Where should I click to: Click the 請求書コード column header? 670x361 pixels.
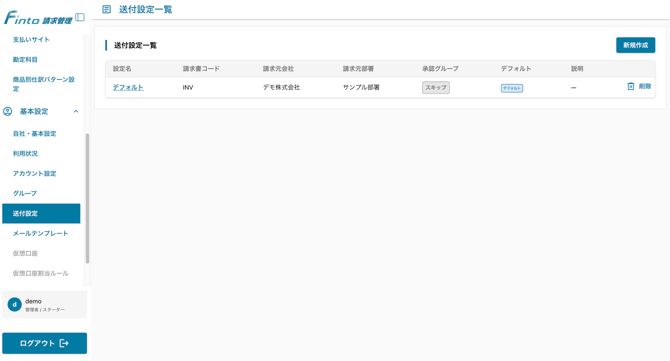click(201, 69)
